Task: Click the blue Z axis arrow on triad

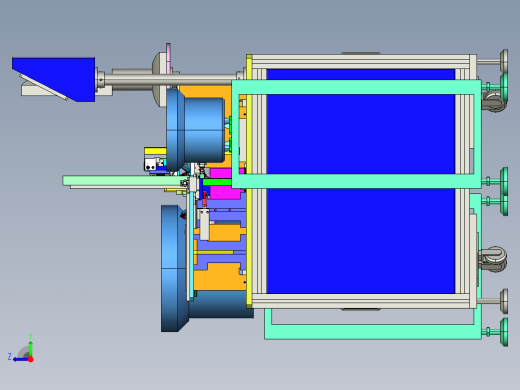Action: (20, 359)
